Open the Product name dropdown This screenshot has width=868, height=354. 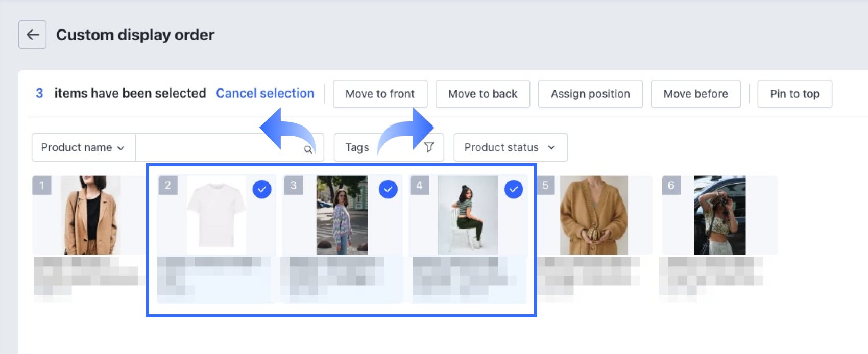click(x=83, y=147)
